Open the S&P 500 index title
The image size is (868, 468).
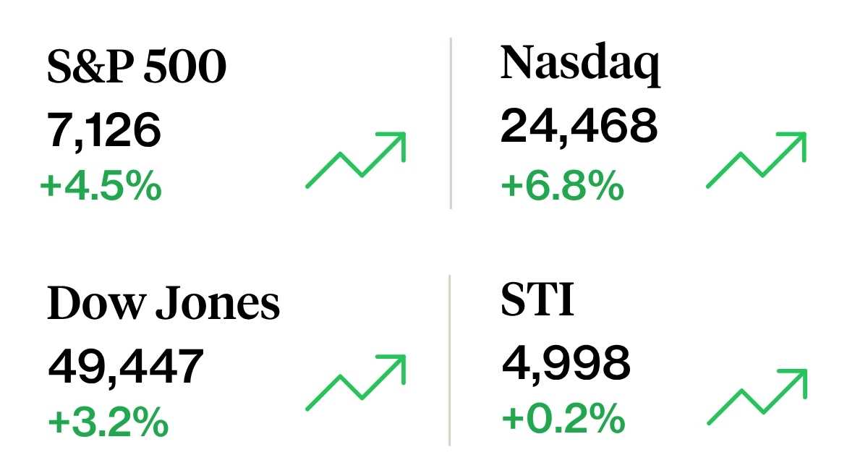(x=137, y=68)
